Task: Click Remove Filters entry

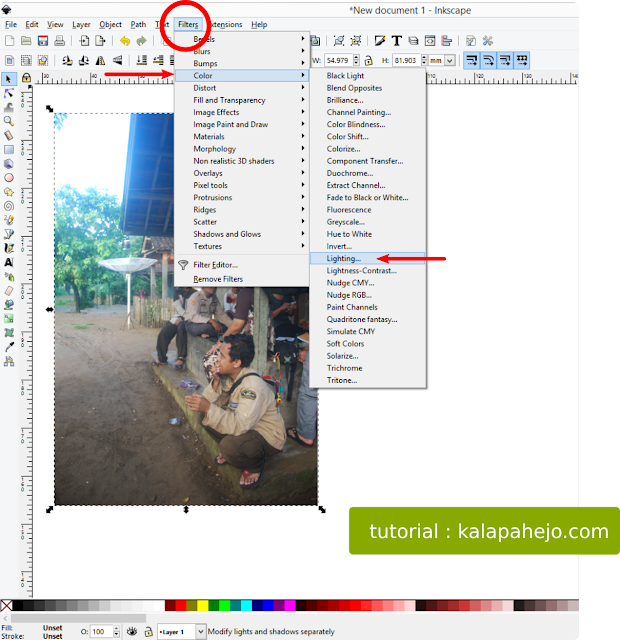Action: [241, 279]
